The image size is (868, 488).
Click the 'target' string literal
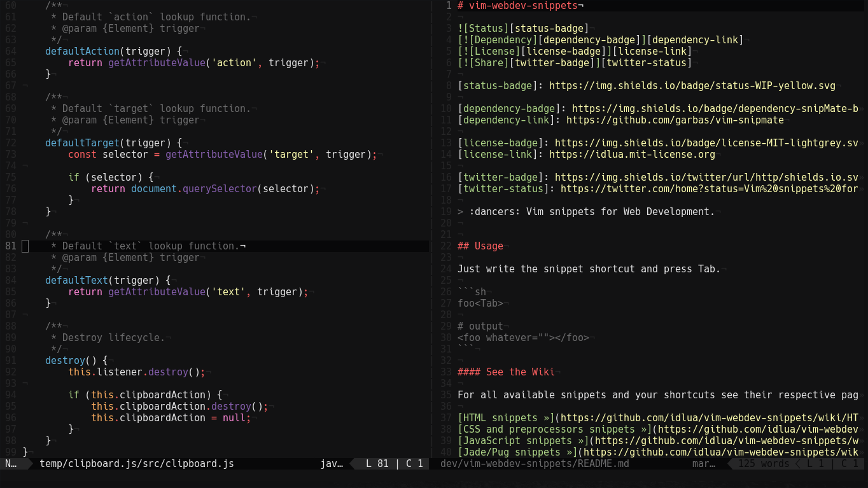point(291,154)
